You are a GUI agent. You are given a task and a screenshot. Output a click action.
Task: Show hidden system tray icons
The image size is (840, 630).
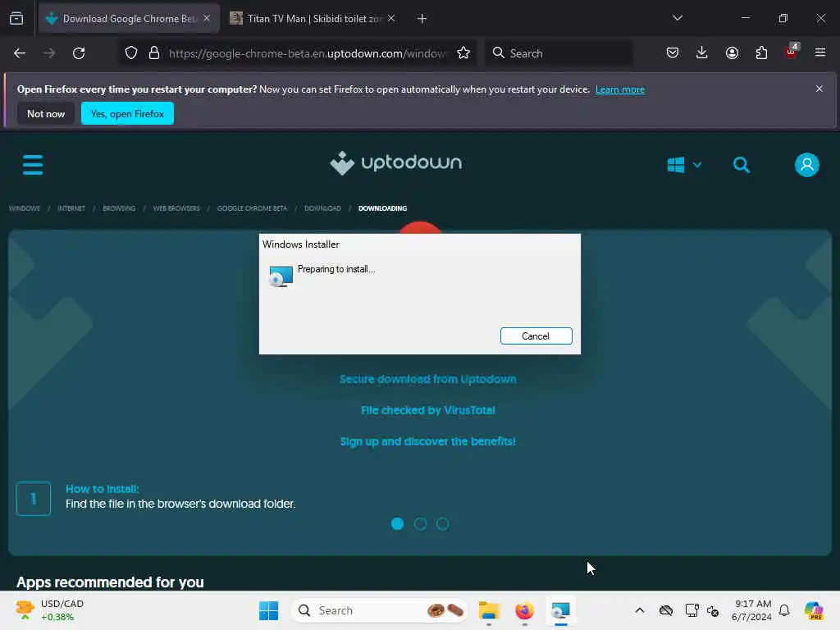pos(640,610)
